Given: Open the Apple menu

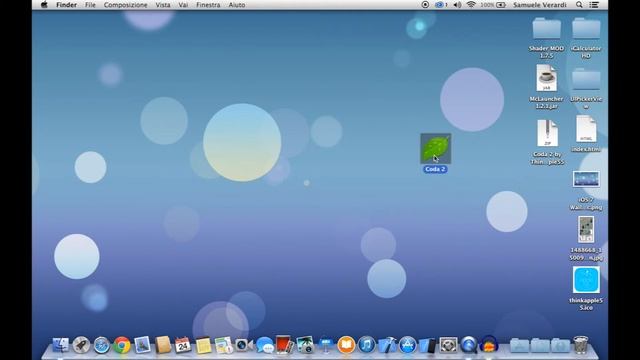Looking at the screenshot, I should click(44, 5).
